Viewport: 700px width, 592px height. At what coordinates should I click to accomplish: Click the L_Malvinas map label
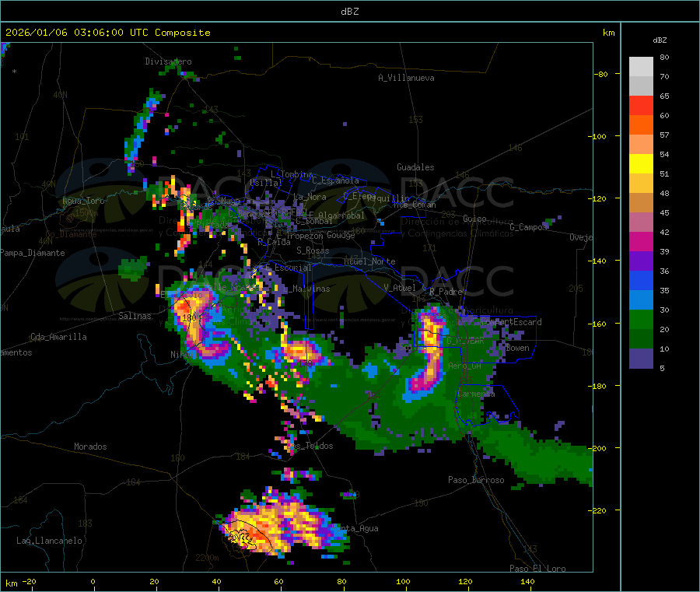[306, 289]
